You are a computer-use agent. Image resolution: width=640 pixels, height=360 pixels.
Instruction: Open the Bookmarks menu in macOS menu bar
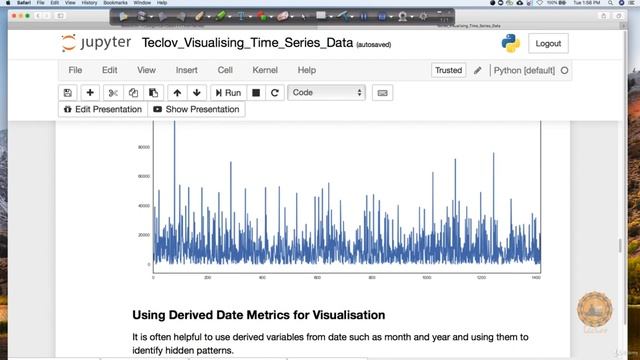tap(116, 3)
